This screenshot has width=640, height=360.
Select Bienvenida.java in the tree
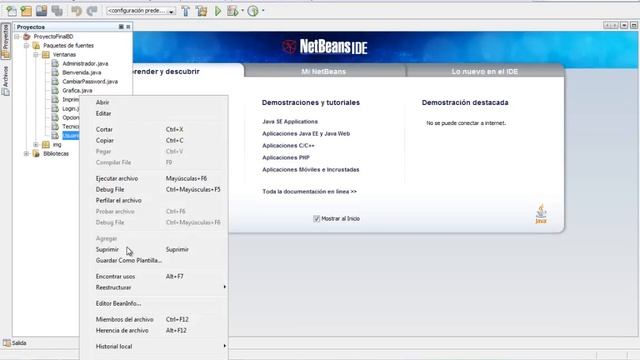[82, 72]
